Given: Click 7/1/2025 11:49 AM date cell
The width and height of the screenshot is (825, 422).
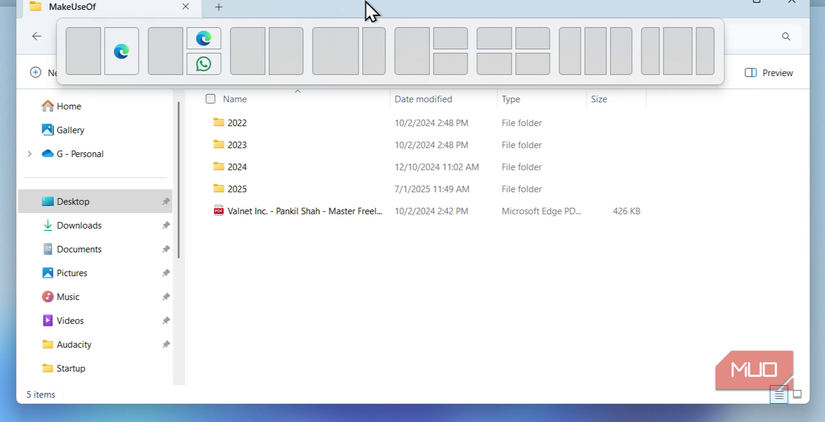Looking at the screenshot, I should click(432, 189).
